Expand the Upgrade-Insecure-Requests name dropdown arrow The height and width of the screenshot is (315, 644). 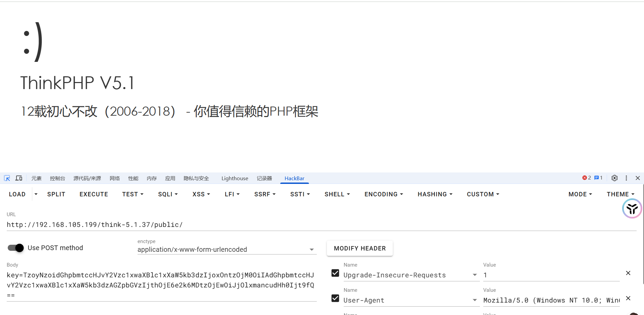pyautogui.click(x=475, y=275)
